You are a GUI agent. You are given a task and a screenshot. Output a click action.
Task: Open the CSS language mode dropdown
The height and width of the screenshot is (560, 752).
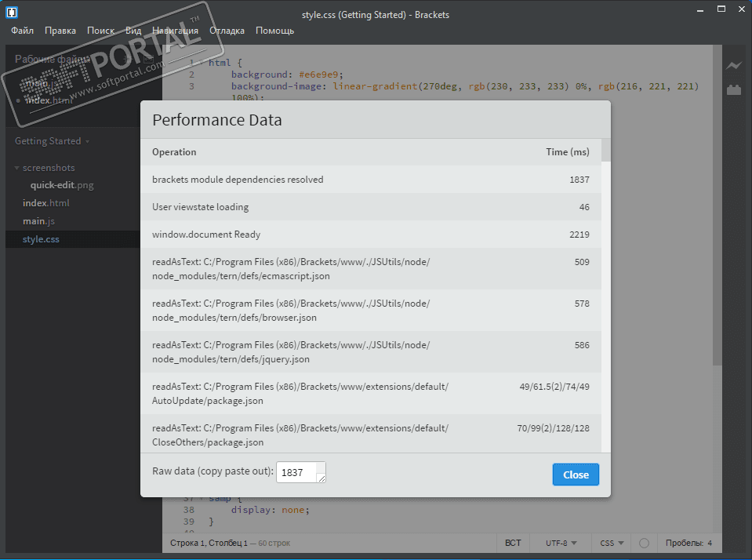coord(612,543)
